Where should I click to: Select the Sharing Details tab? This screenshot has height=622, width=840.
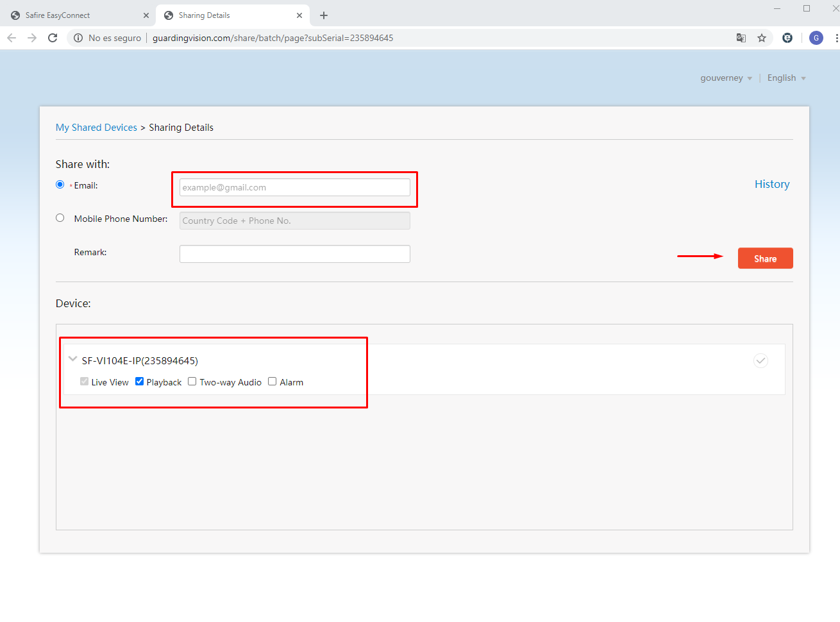point(233,15)
